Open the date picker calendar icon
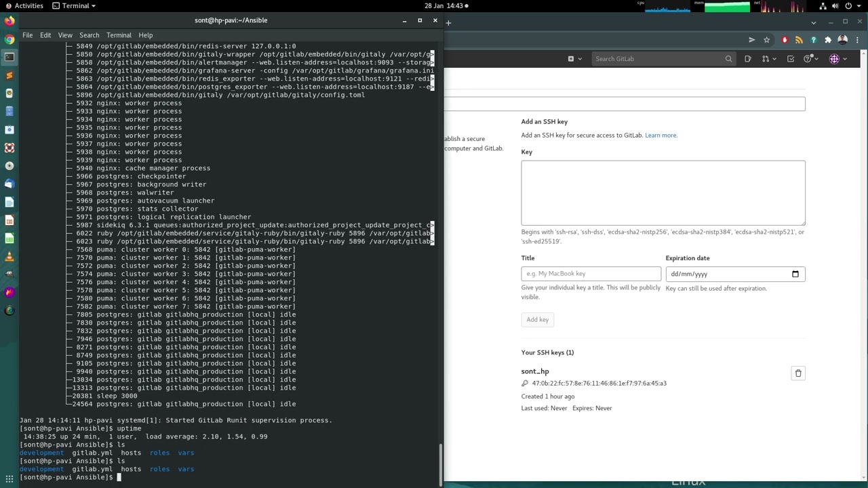Viewport: 868px width, 488px height. pyautogui.click(x=795, y=274)
